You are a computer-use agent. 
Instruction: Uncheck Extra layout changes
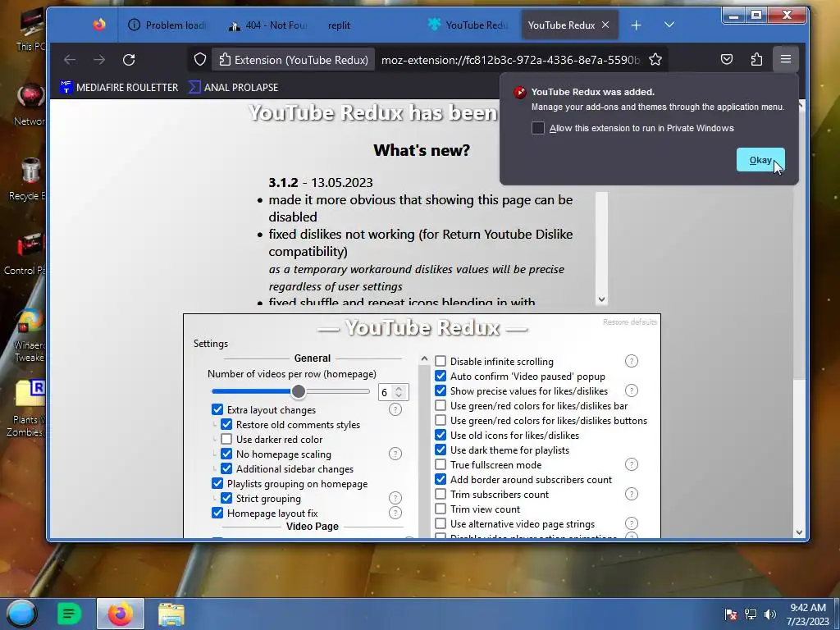(217, 410)
